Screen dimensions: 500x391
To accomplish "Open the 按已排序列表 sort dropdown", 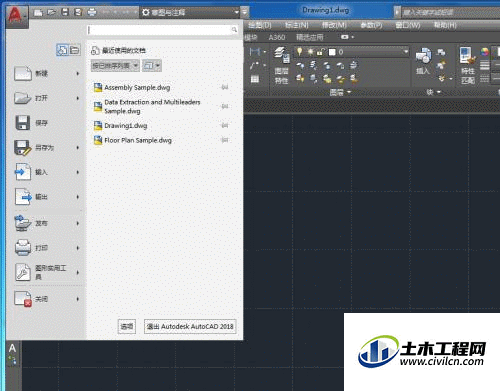I will pyautogui.click(x=115, y=66).
